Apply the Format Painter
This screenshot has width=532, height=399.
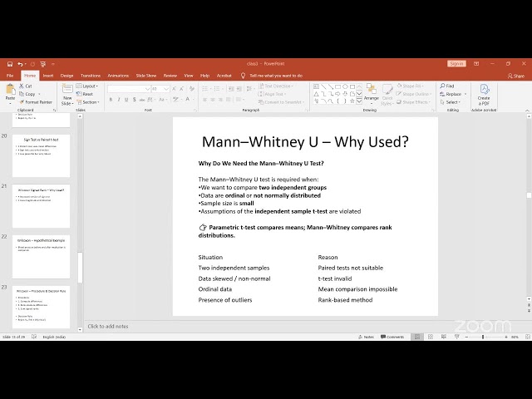click(36, 102)
